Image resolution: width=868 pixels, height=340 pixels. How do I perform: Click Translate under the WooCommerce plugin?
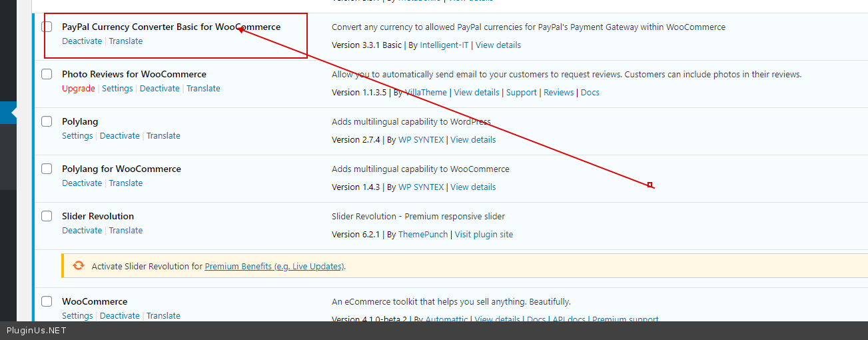pos(163,316)
